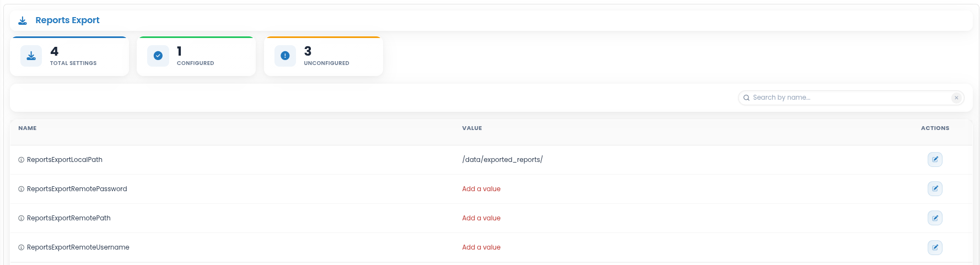Screen dimensions: 980x265
Task: Add a value for ReportsExportRemotePath
Action: (481, 218)
